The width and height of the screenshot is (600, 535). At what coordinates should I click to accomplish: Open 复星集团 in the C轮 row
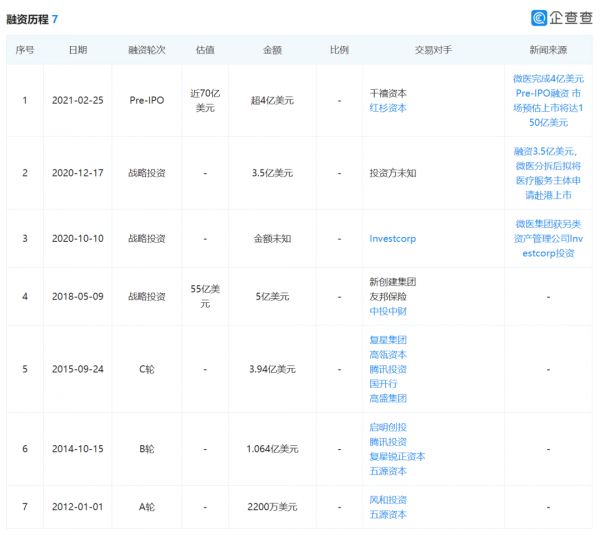[388, 340]
